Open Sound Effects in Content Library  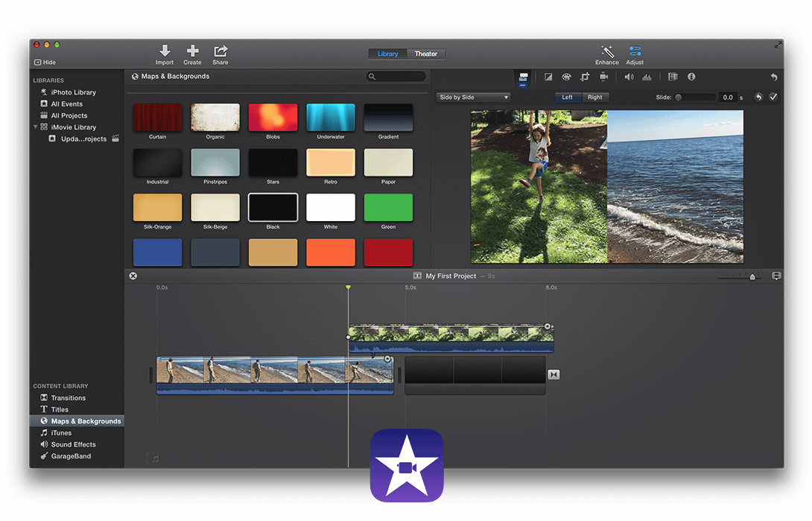73,444
